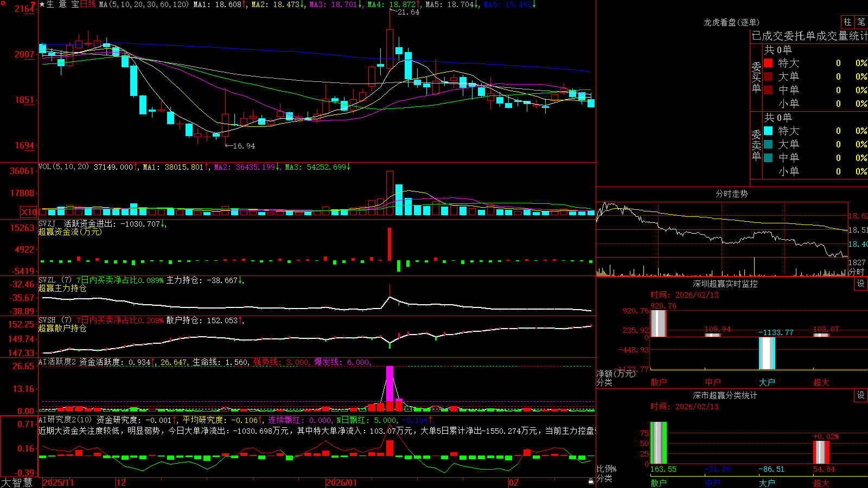Open the VOL(5,10,20) indicator settings
Viewport: 868px width, 488px height.
click(x=63, y=167)
